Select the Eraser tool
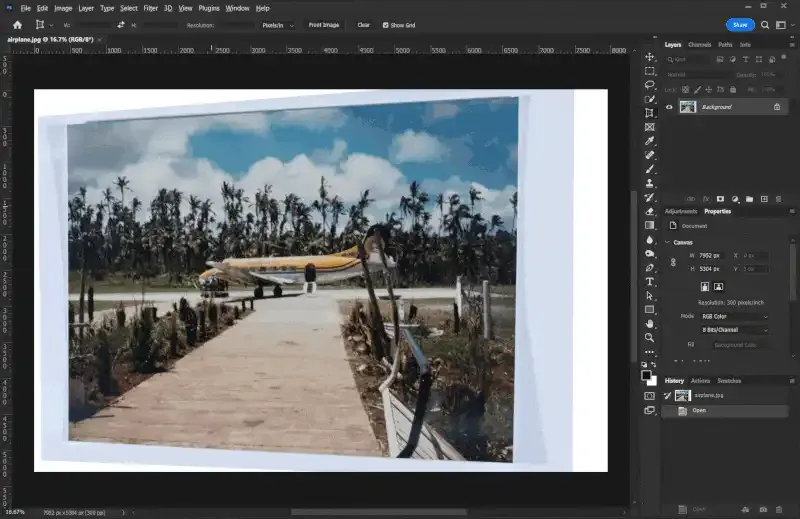The image size is (800, 519). point(649,211)
